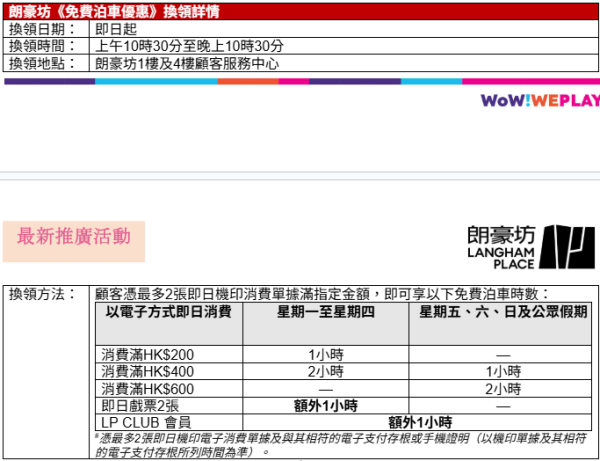Select the row 即日戲票2張
Viewport: 600px width, 461px height.
click(x=344, y=406)
